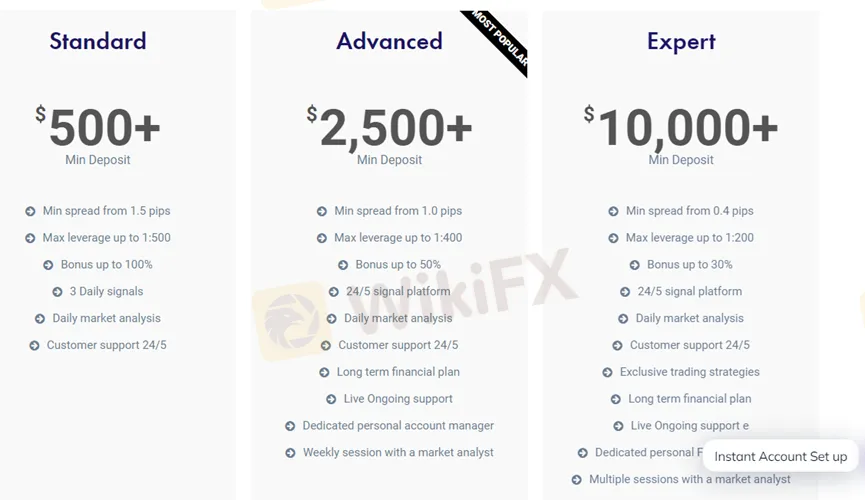865x500 pixels.
Task: Click the $10,000+ minimum deposit price
Action: pos(681,128)
